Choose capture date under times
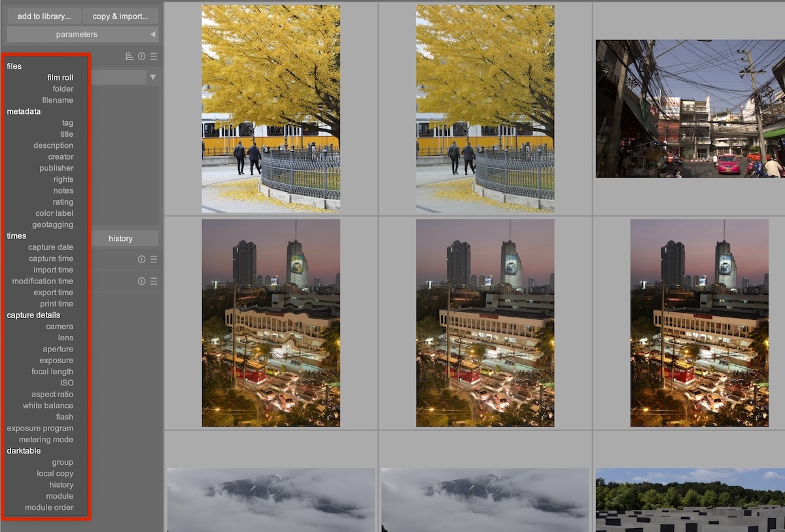The height and width of the screenshot is (532, 785). [51, 247]
